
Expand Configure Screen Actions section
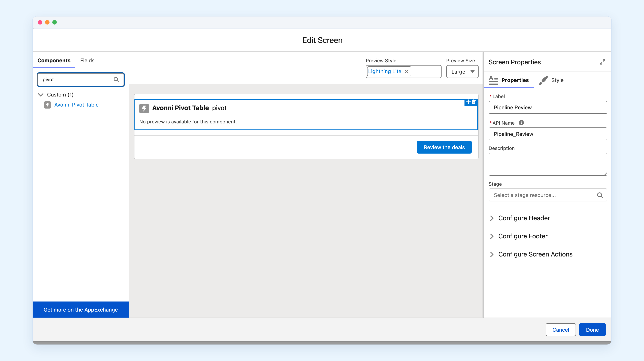click(x=547, y=254)
